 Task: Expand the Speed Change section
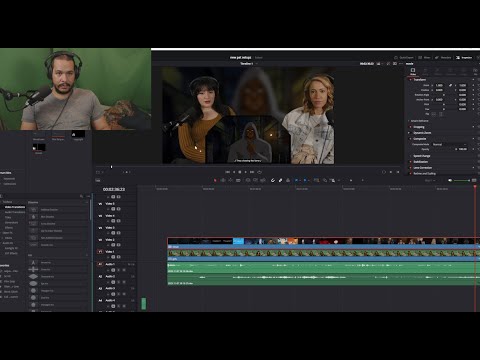422,156
